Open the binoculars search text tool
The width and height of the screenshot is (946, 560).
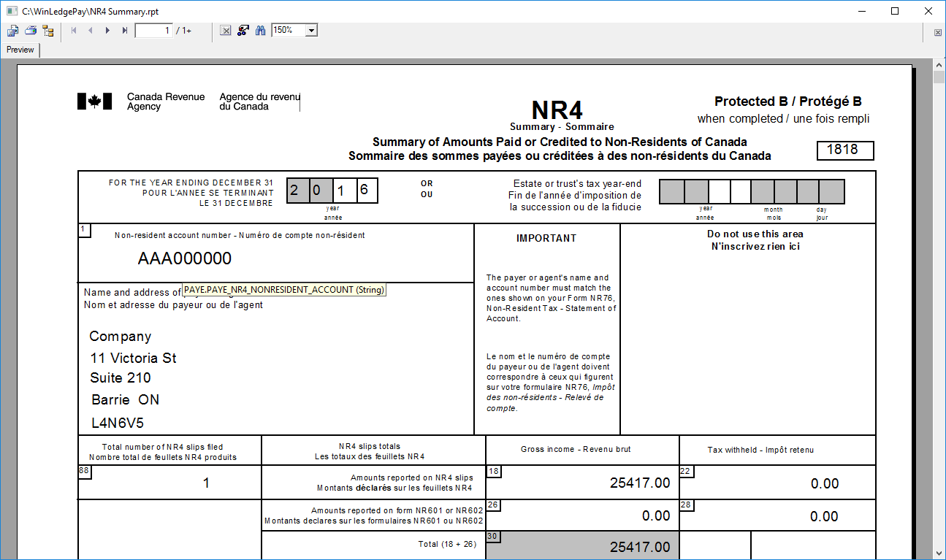tap(260, 31)
